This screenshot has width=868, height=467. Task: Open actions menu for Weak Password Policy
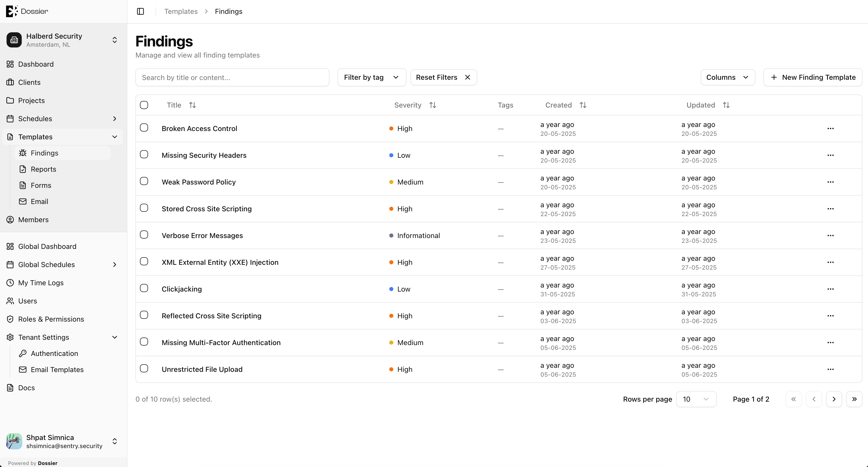pyautogui.click(x=830, y=182)
